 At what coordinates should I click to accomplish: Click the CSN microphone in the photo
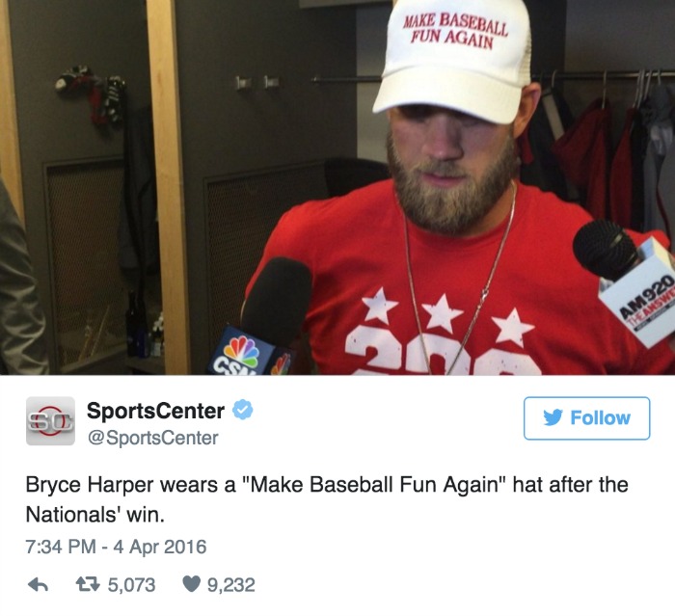[x=267, y=318]
